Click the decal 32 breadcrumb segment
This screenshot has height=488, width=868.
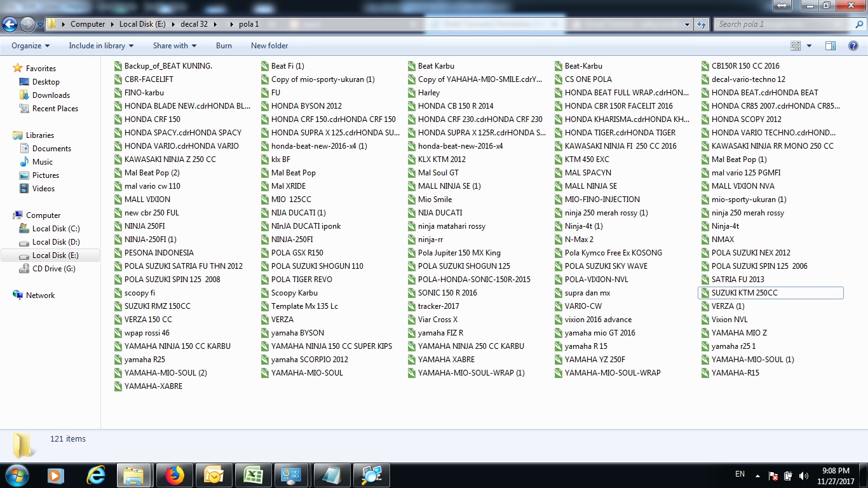[194, 24]
